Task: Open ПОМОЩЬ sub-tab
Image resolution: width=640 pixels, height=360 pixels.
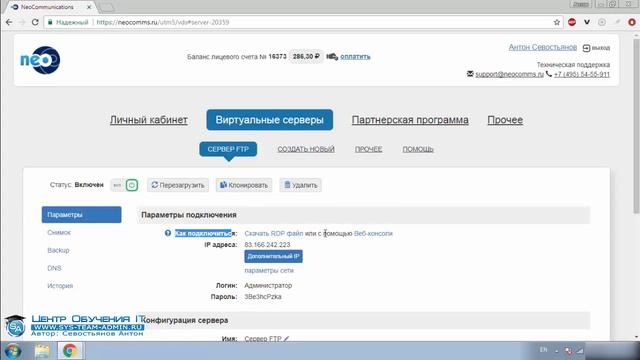Action: click(418, 149)
